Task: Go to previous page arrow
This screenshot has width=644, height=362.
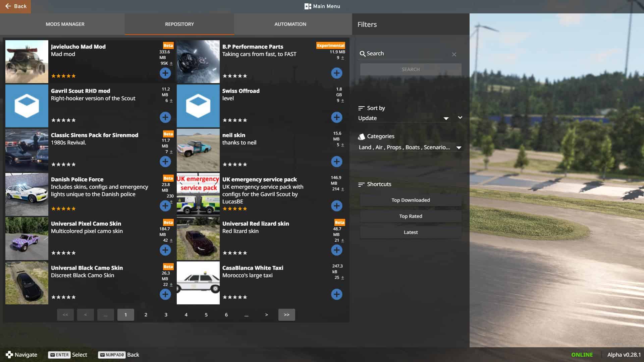Action: (x=86, y=315)
